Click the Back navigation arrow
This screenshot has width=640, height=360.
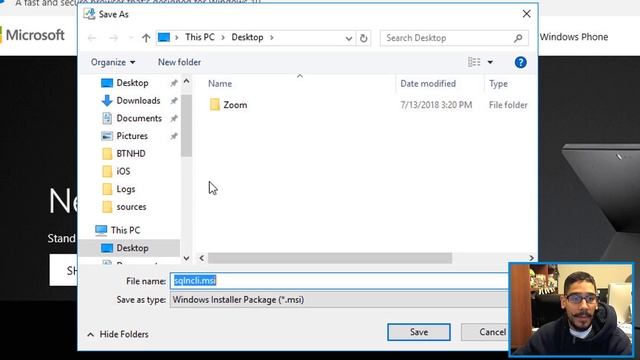coord(92,38)
